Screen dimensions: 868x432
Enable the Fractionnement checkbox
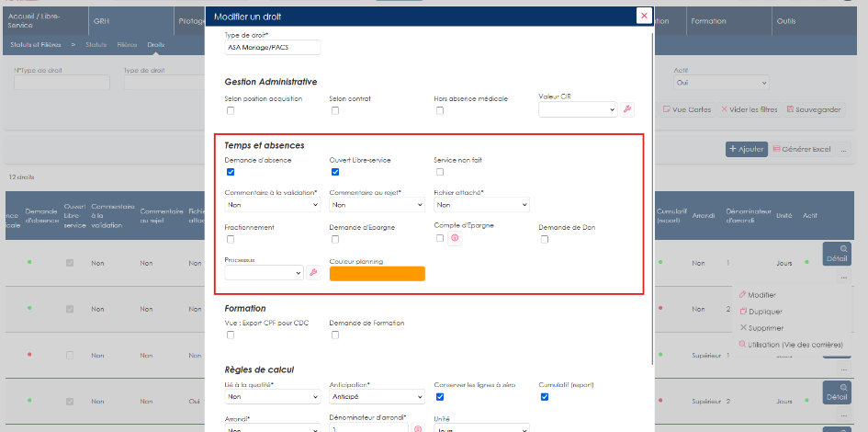coord(231,239)
